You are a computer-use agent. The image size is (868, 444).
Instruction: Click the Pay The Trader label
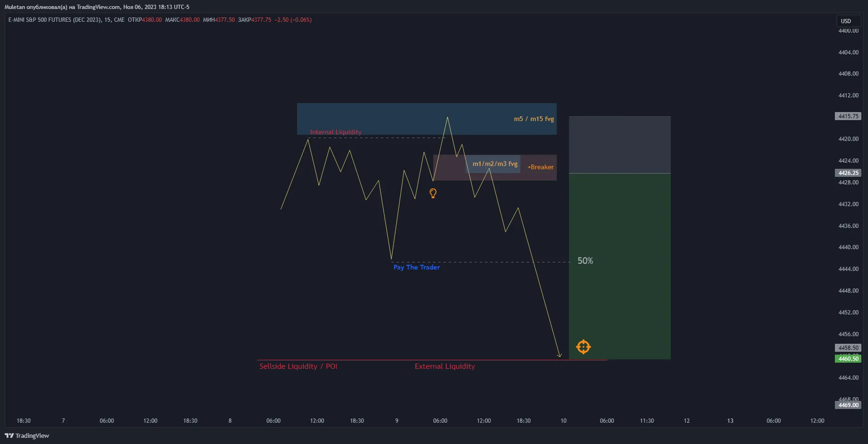click(x=416, y=267)
